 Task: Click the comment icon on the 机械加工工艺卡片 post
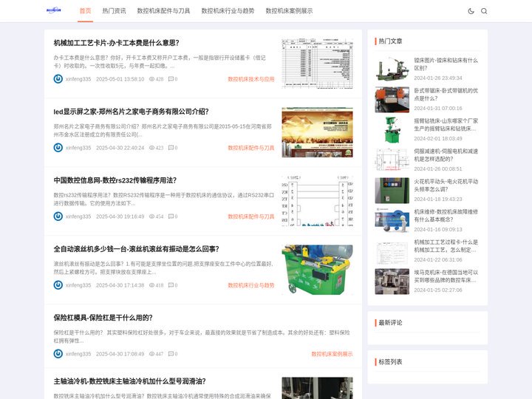click(171, 79)
